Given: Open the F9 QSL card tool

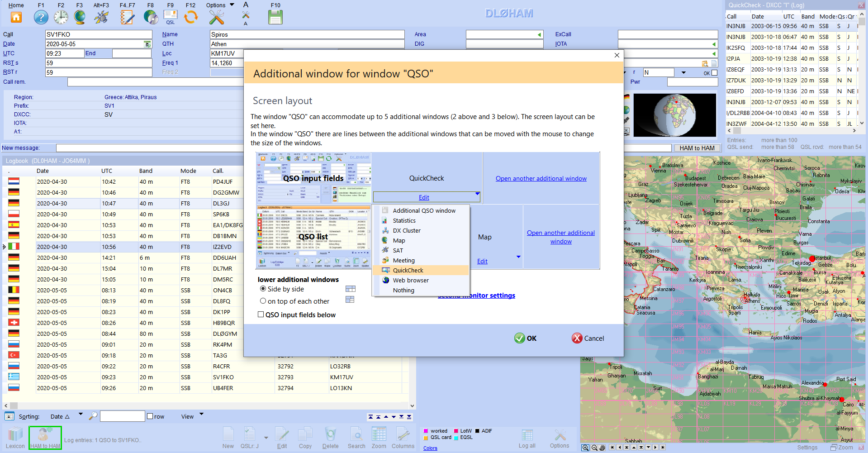Looking at the screenshot, I should click(170, 17).
